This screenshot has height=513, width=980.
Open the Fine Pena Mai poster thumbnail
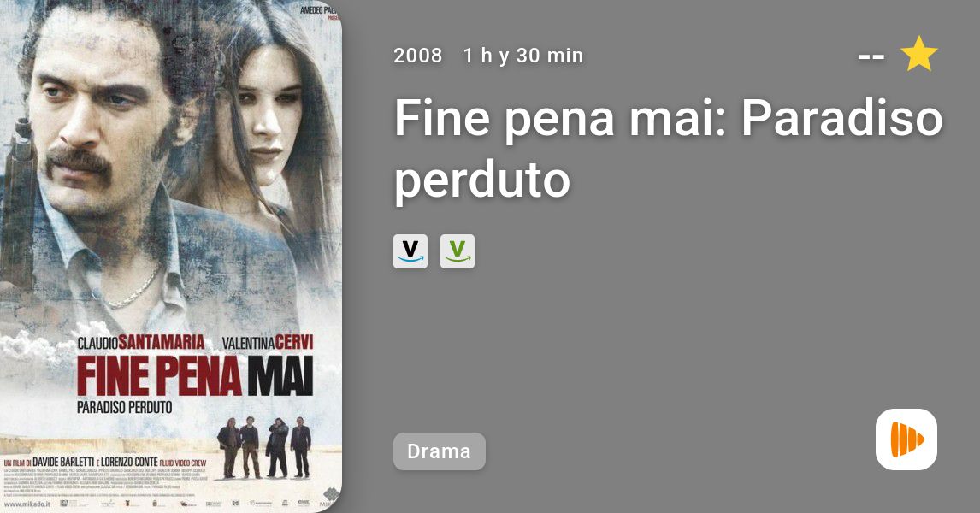171,256
